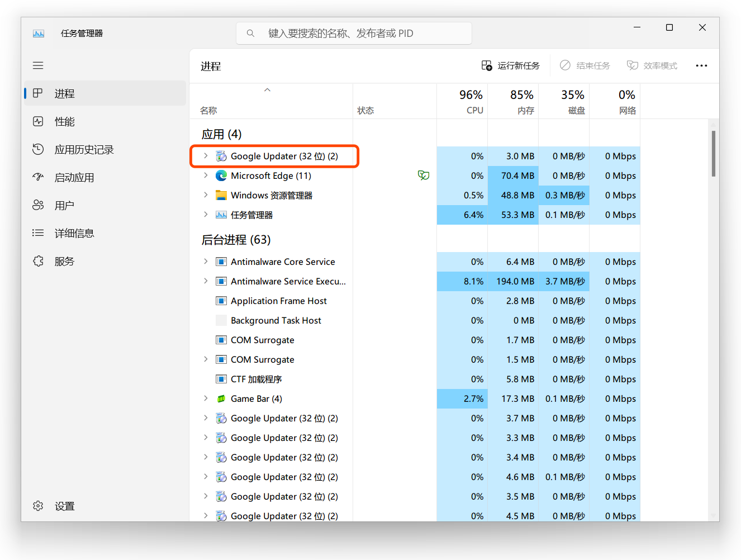This screenshot has width=741, height=560.
Task: Open App history (应用历史记录) page
Action: [x=105, y=149]
